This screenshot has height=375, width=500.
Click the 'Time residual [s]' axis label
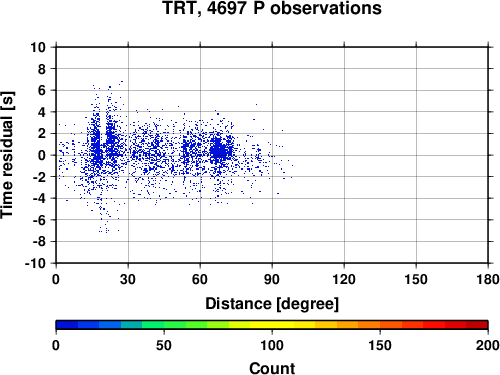[7, 155]
